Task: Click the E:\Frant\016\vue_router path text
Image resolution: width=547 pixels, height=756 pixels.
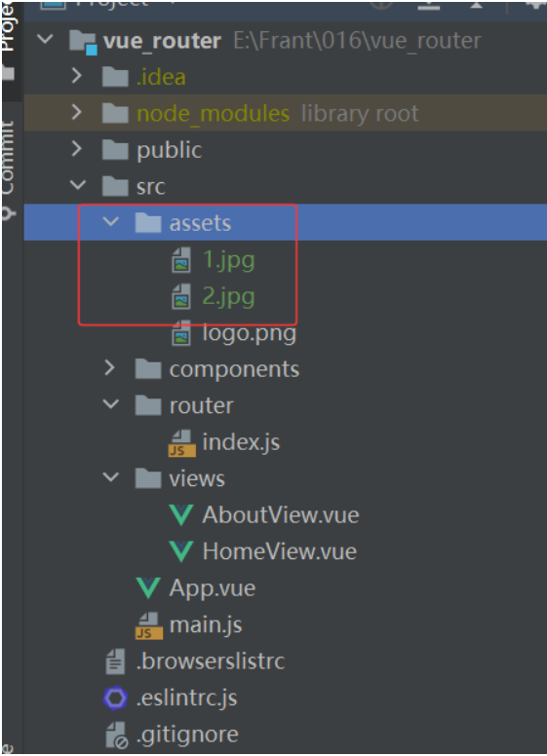Action: click(x=358, y=41)
